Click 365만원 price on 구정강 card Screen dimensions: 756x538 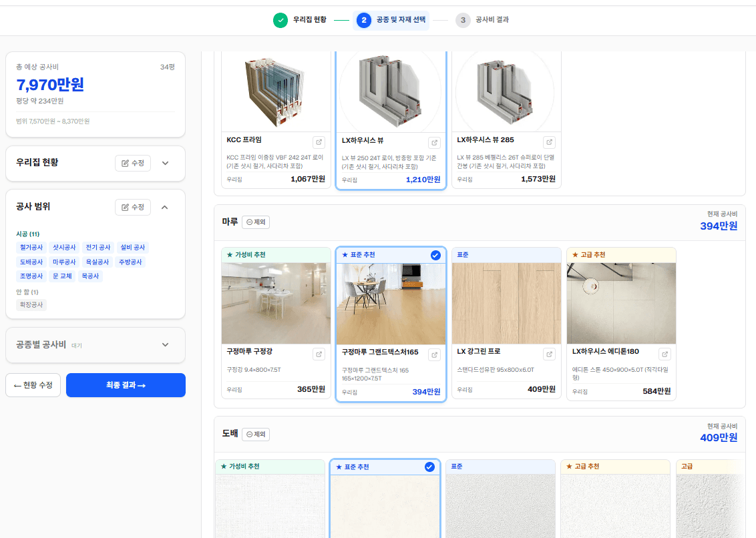coord(311,389)
